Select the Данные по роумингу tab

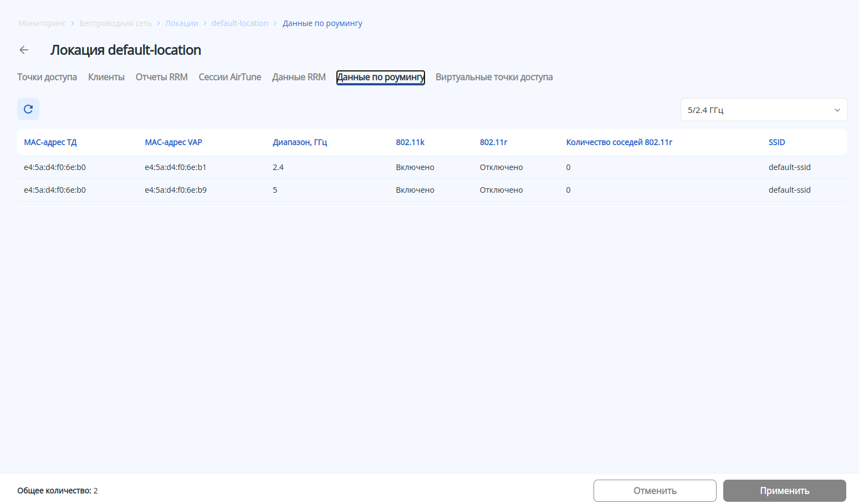click(x=381, y=77)
